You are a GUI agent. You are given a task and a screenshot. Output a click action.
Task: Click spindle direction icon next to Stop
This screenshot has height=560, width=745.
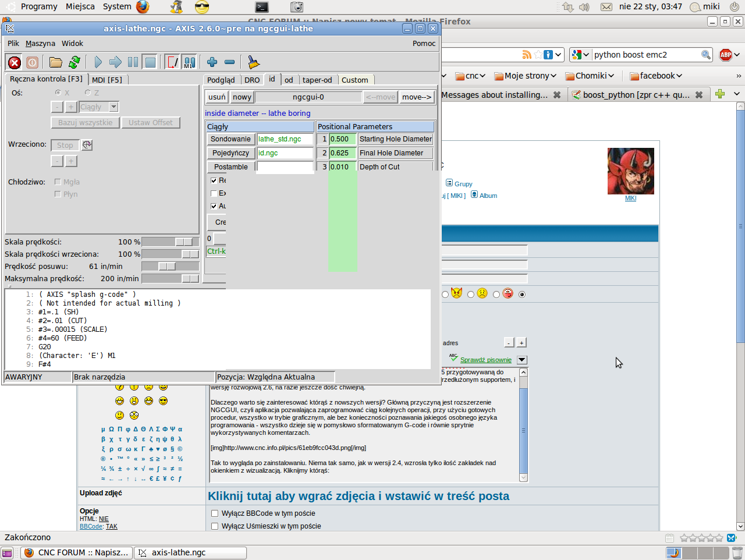(x=87, y=145)
